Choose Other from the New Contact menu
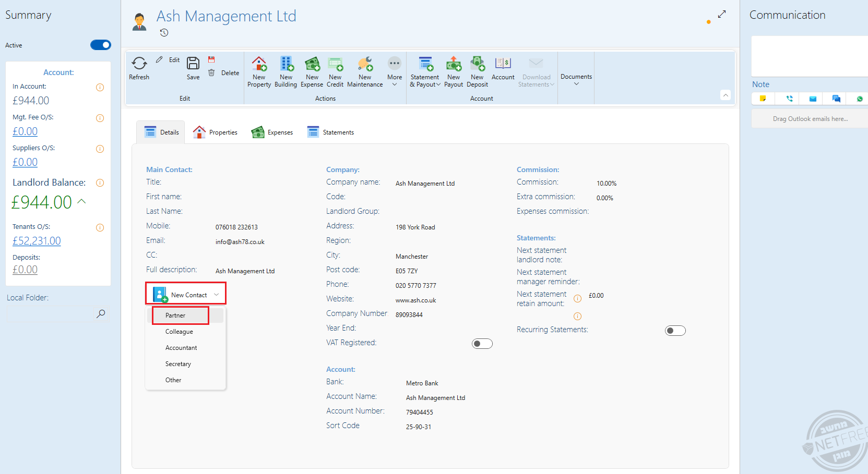Screen dimensions: 868x474 pyautogui.click(x=186, y=380)
